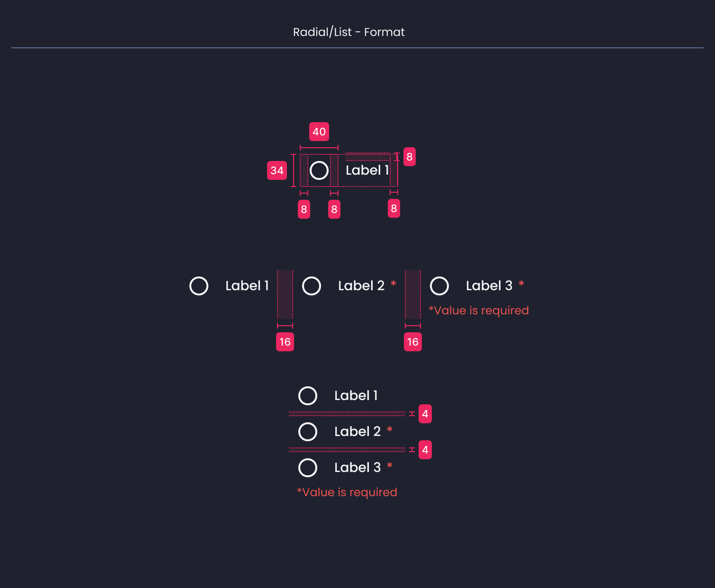The height and width of the screenshot is (588, 715).
Task: Click the second 16 gap measurement badge
Action: [412, 341]
